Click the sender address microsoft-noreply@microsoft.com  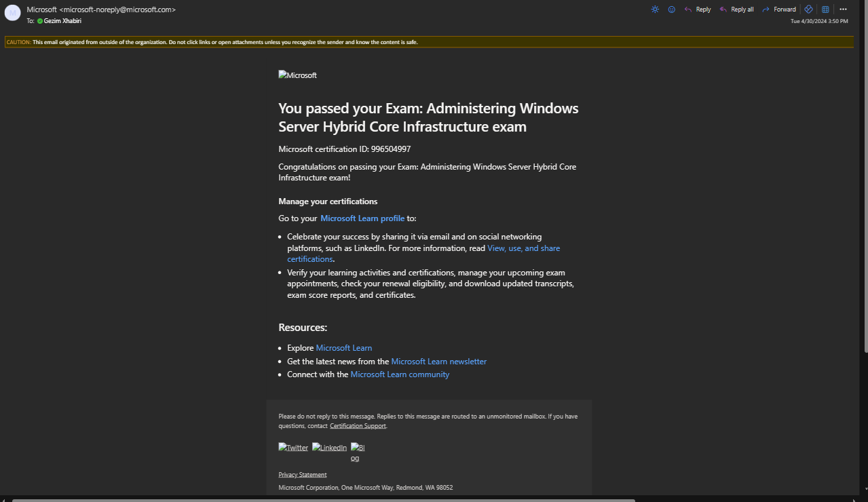pos(117,9)
